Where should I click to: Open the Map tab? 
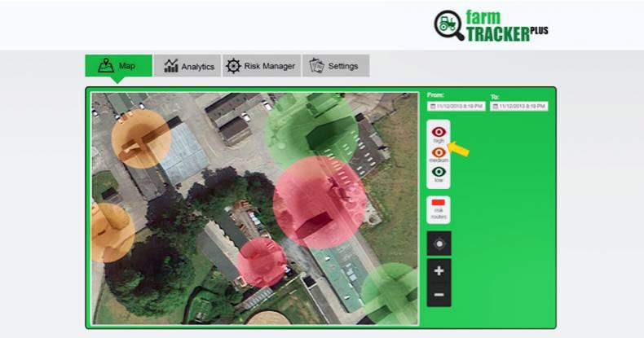[x=119, y=66]
